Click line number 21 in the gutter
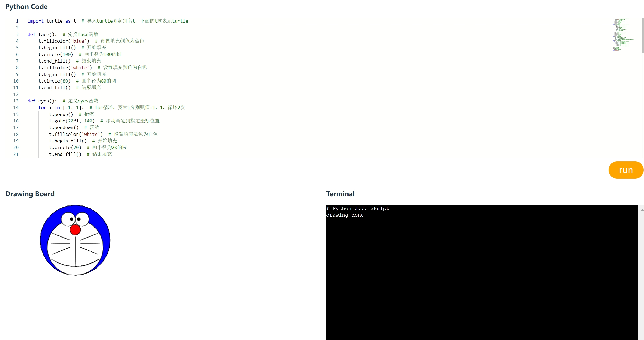 click(16, 154)
